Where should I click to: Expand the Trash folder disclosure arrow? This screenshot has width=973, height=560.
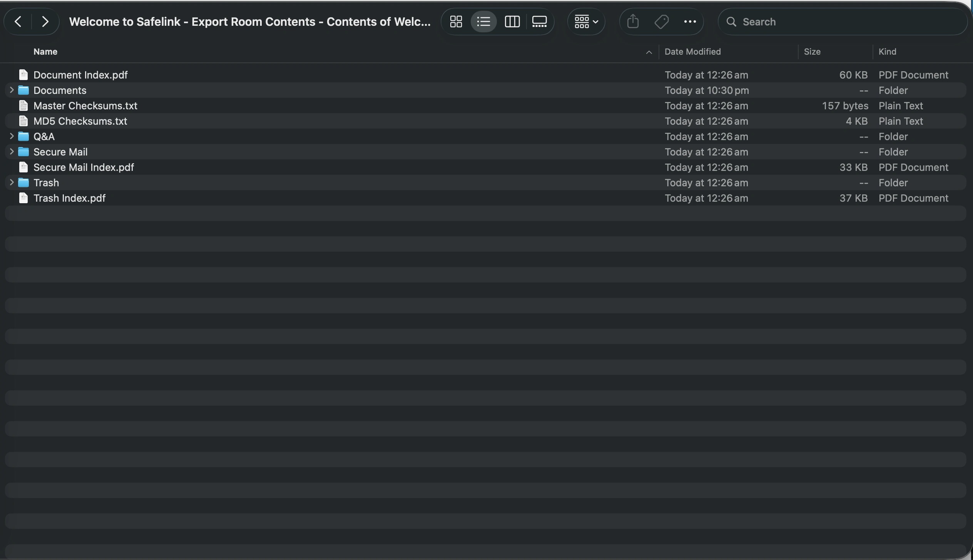coord(12,182)
